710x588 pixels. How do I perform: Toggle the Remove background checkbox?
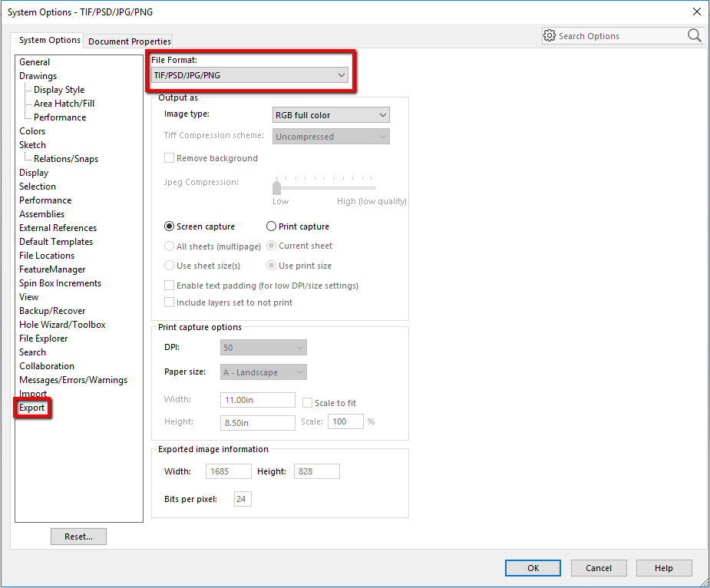(x=170, y=158)
